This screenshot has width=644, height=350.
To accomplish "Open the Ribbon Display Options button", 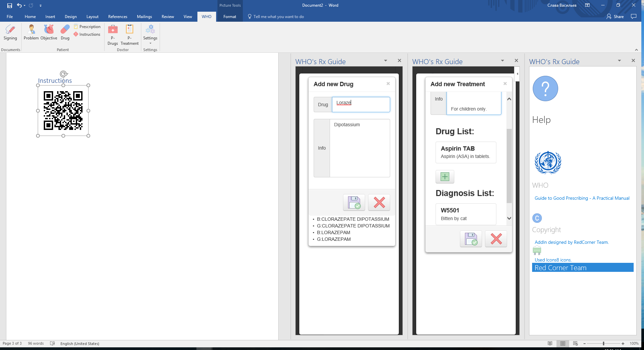I will 587,5.
